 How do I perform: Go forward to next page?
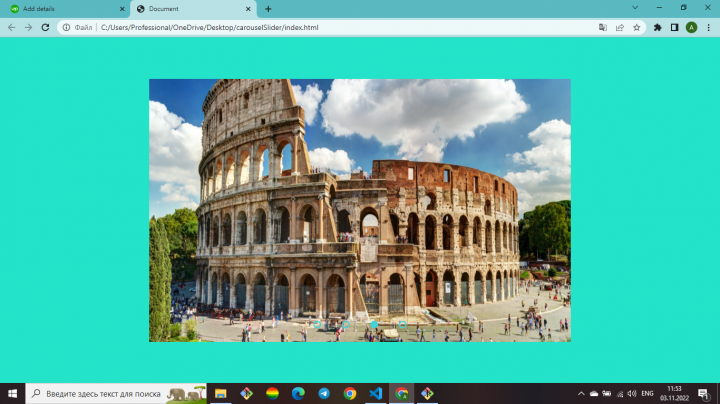click(x=28, y=28)
